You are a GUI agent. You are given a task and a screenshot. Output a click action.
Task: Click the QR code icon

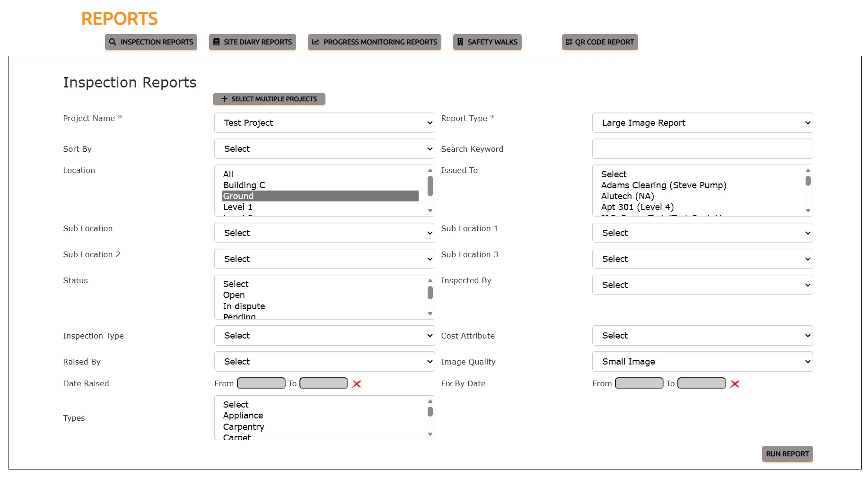pos(569,42)
